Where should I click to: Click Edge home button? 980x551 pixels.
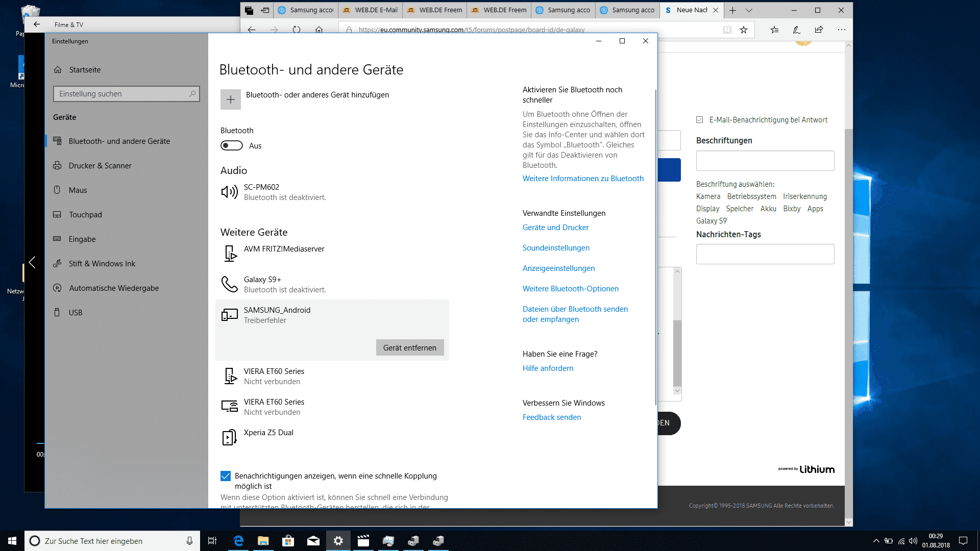pos(319,30)
